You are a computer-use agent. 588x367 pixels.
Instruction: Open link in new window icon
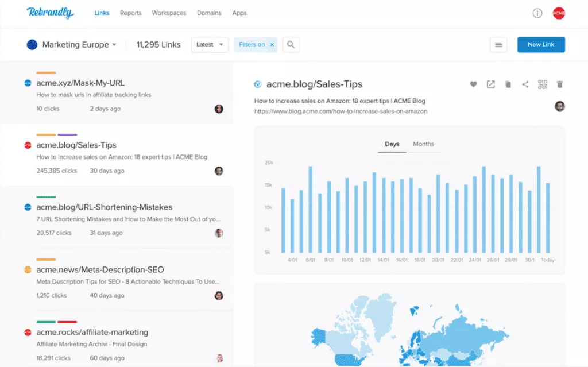pyautogui.click(x=490, y=84)
